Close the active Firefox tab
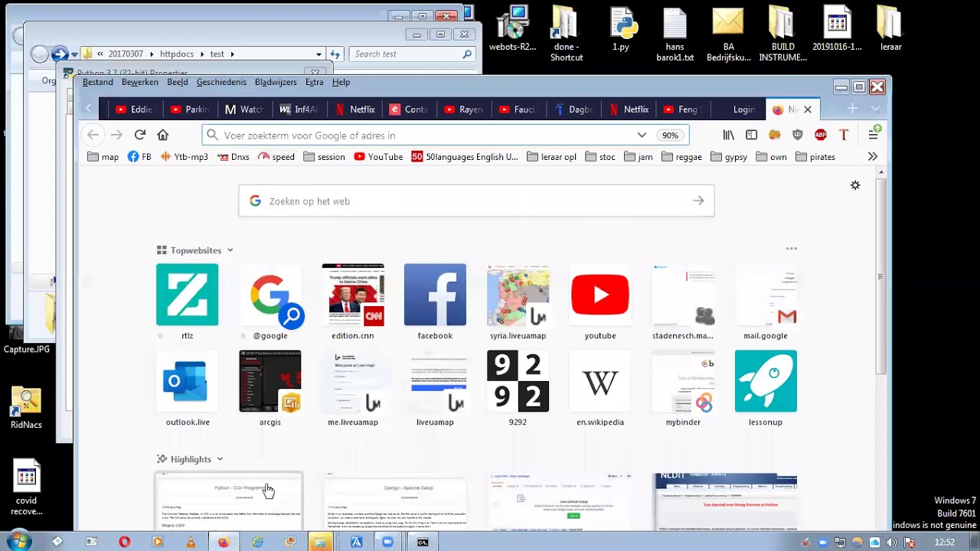This screenshot has height=551, width=980. tap(807, 109)
